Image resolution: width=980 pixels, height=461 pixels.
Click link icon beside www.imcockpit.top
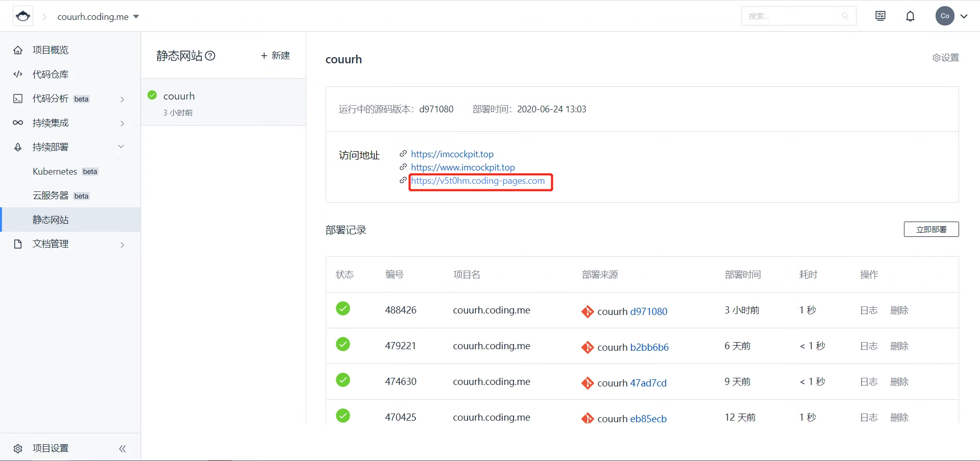click(x=403, y=167)
